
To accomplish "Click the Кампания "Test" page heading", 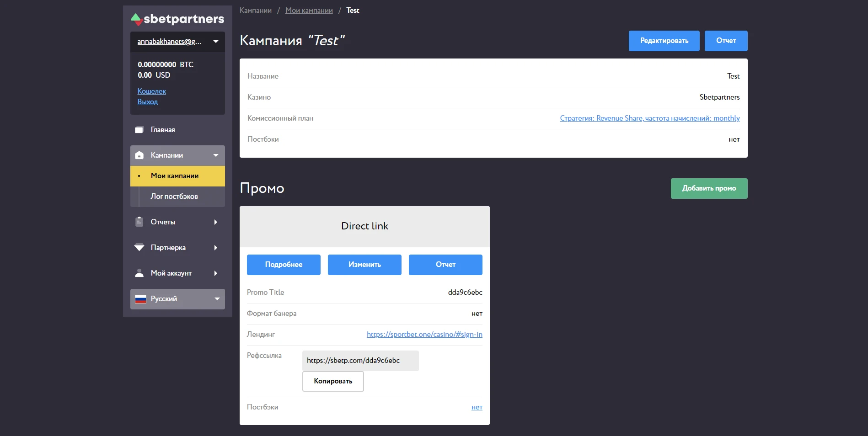I will tap(292, 41).
